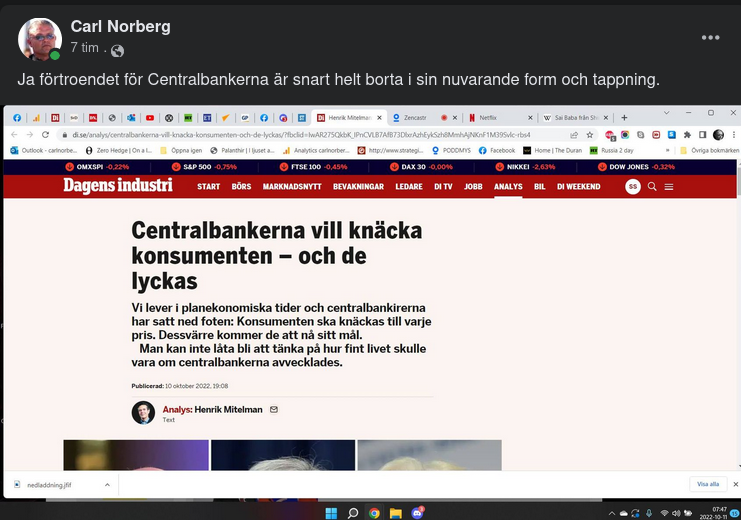
Task: Open the Russia 2 day bookmark
Action: (612, 150)
